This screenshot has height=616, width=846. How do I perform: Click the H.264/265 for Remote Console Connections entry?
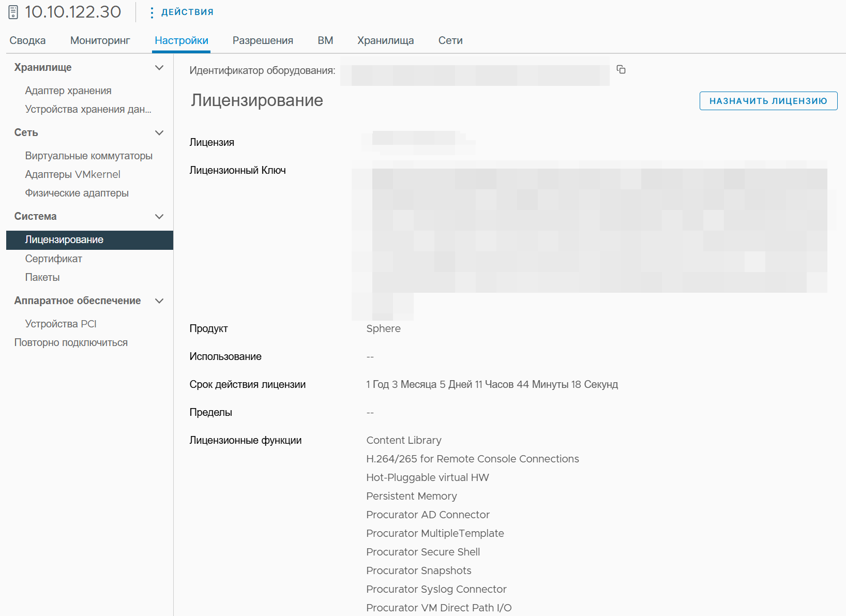473,459
